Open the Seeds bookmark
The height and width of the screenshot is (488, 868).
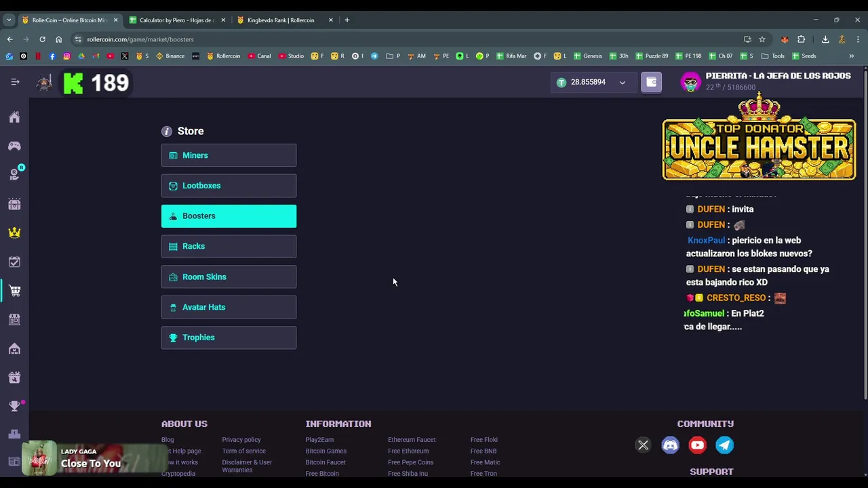[804, 56]
